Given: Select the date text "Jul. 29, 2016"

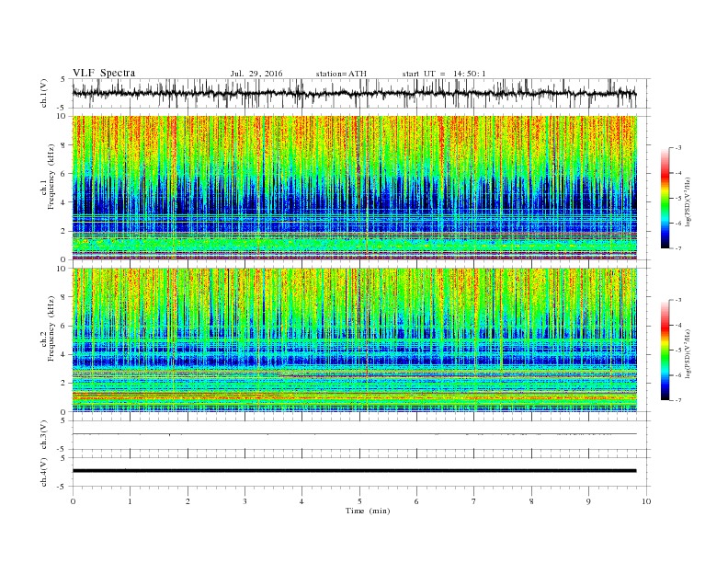Looking at the screenshot, I should pos(256,74).
